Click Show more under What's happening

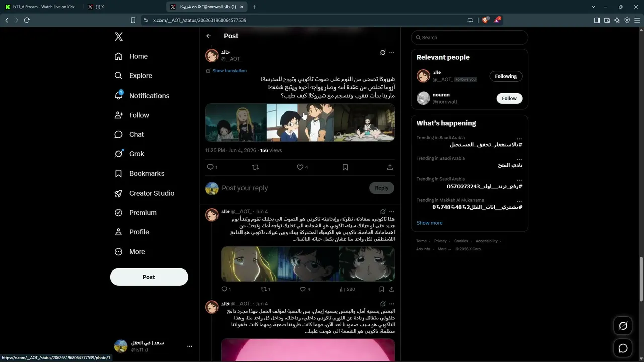click(x=429, y=223)
